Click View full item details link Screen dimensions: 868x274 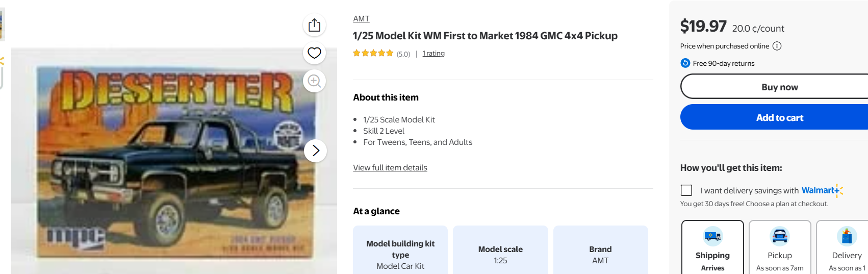click(390, 168)
